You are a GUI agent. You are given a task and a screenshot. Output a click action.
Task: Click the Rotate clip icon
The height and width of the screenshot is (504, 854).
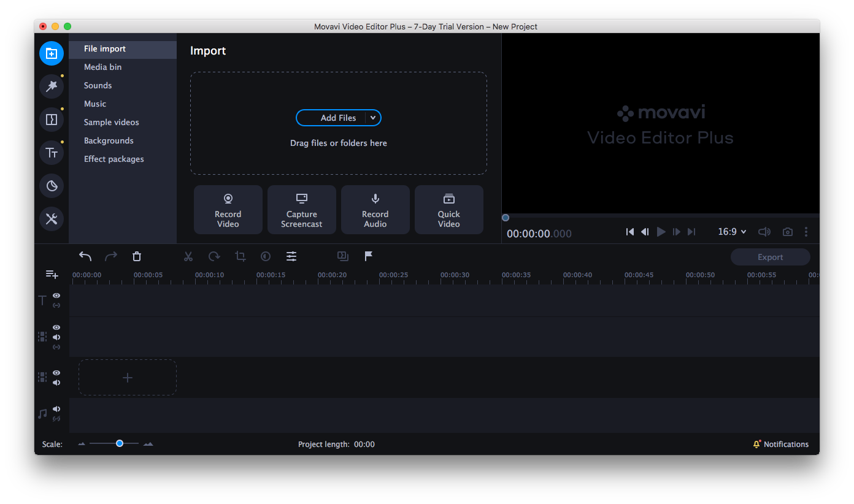point(214,256)
